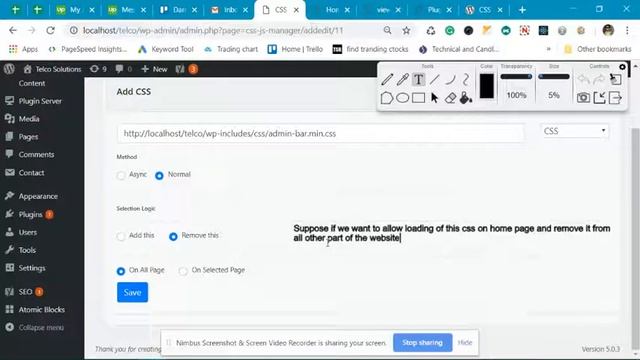Take a screenshot with the camera icon

[x=583, y=98]
